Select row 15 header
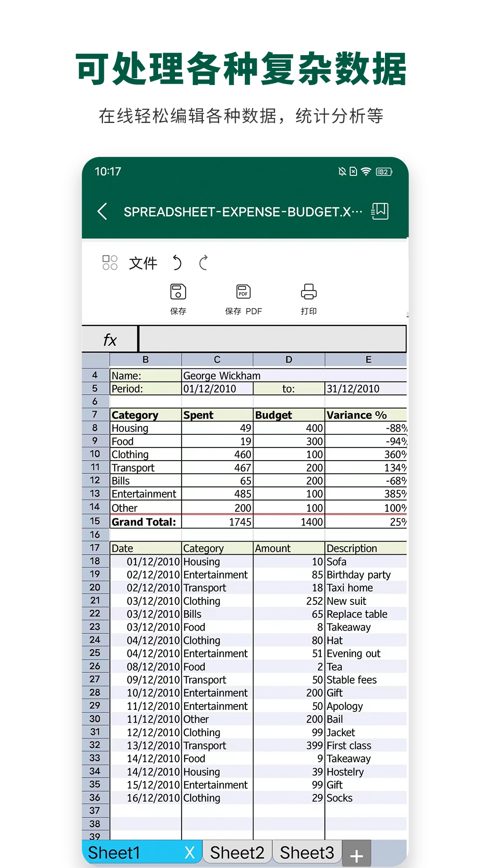Viewport: 488px width, 868px height. 95,521
